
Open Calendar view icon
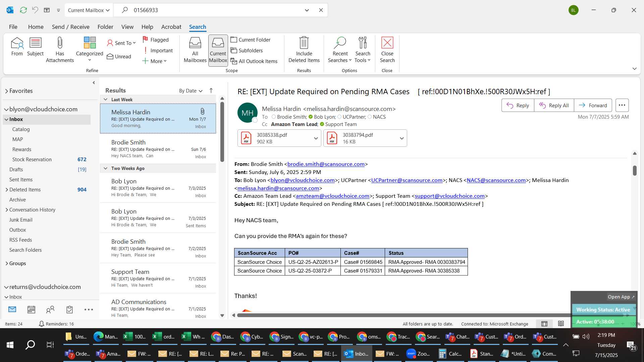pos(31,309)
